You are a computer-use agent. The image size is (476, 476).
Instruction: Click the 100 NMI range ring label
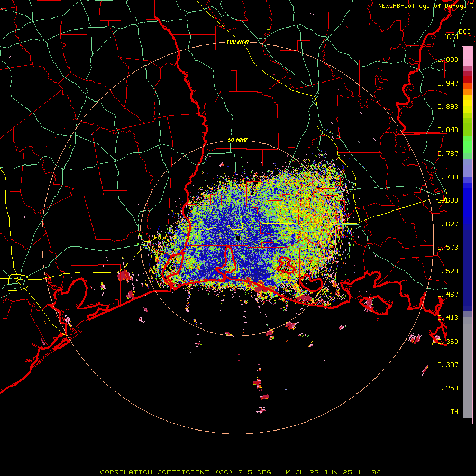point(237,42)
